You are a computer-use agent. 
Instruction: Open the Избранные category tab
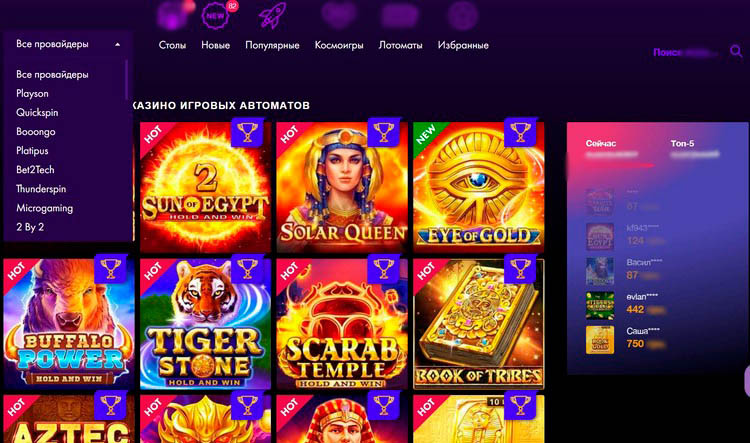pyautogui.click(x=463, y=45)
